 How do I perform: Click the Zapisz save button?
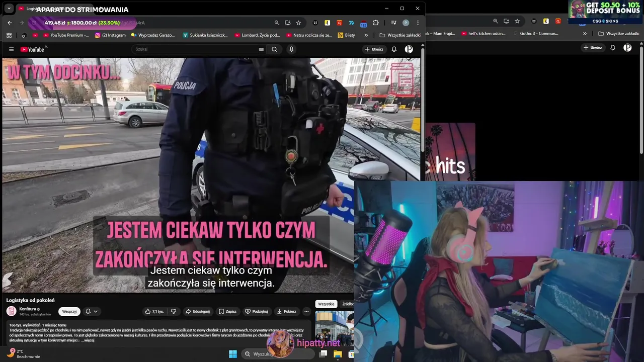(227, 311)
